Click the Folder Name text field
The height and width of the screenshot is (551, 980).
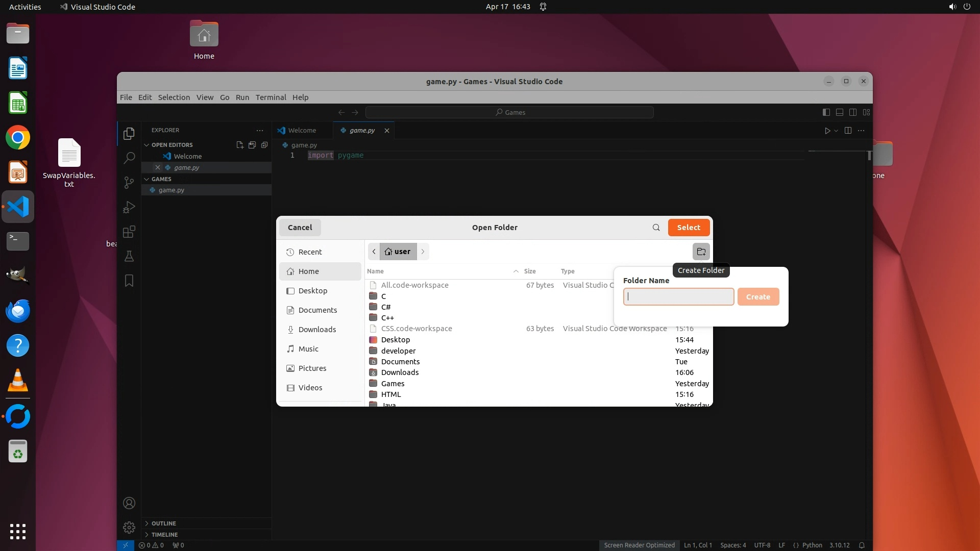point(678,297)
